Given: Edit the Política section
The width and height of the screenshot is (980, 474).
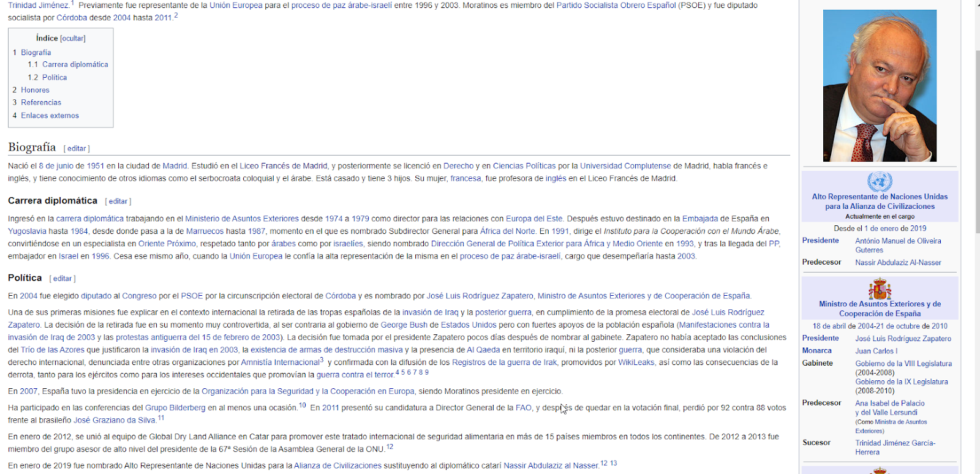Looking at the screenshot, I should pos(62,279).
